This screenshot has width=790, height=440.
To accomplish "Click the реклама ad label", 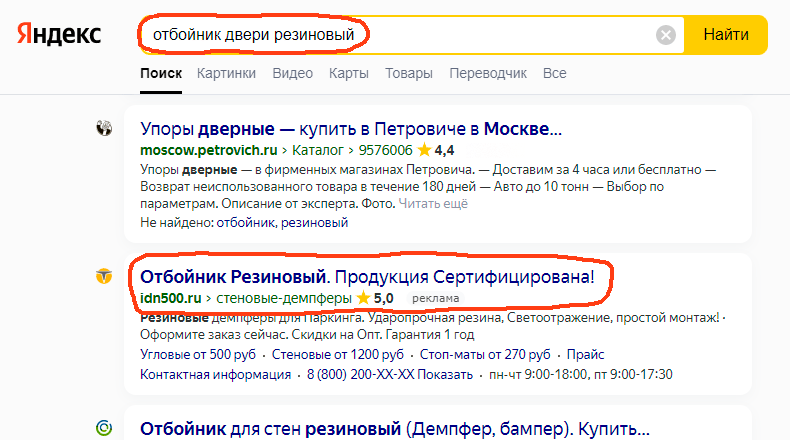I will click(435, 298).
